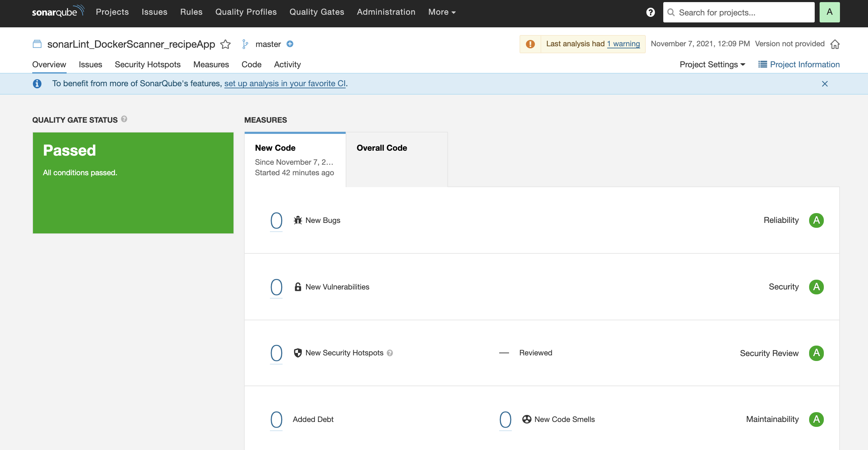Click the orange warning alert icon
868x450 pixels.
[530, 44]
